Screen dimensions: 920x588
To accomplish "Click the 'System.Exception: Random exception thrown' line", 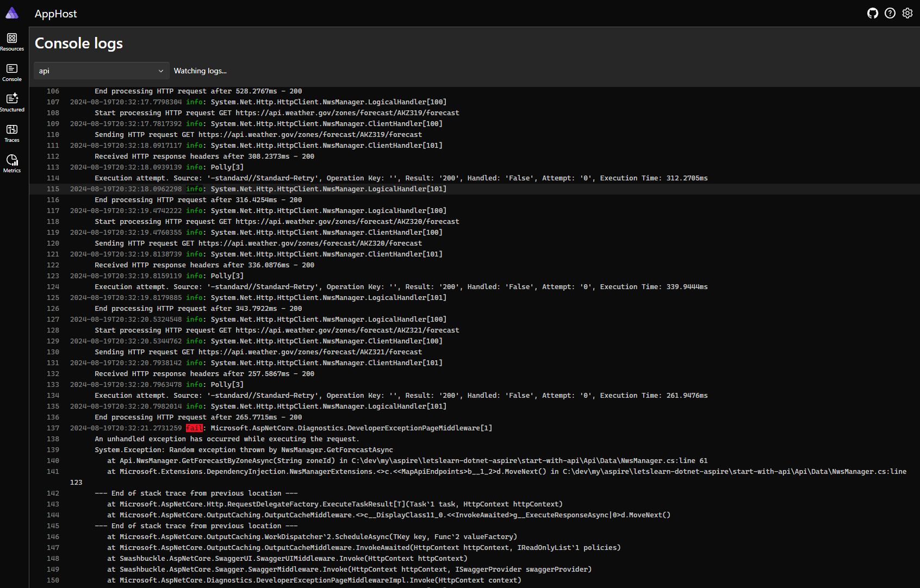I will [244, 450].
